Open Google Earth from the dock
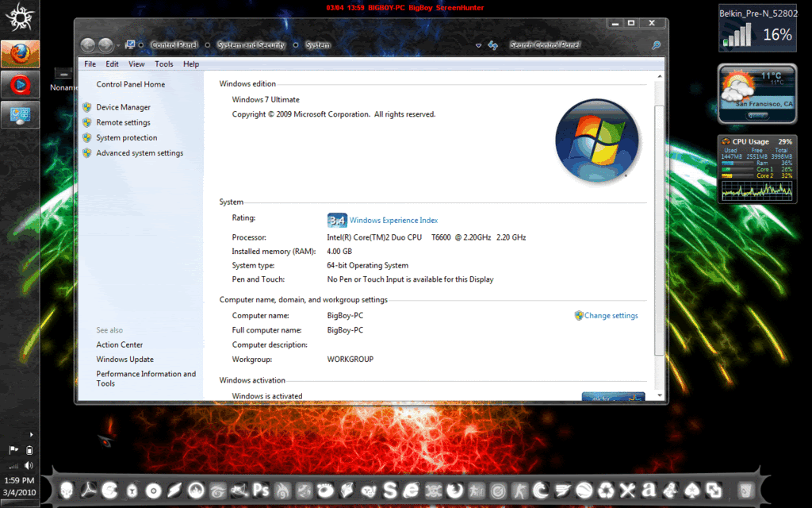Viewport: 812px width, 508px height. click(584, 490)
